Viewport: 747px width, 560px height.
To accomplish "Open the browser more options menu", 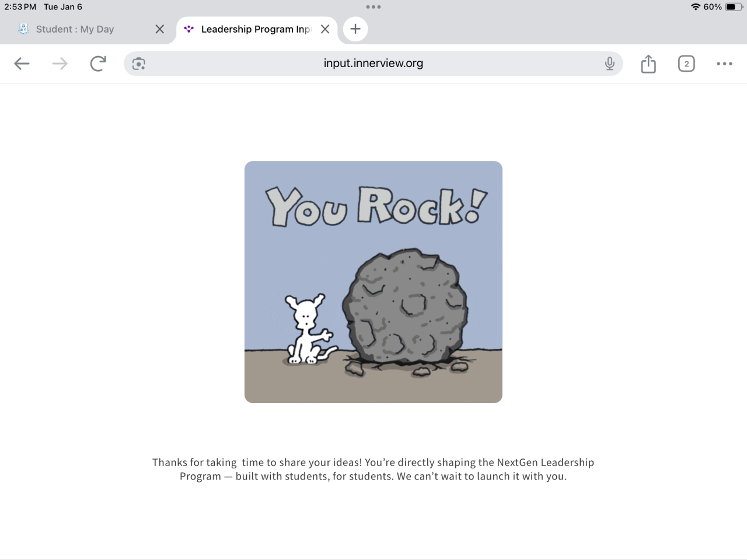I will 724,64.
